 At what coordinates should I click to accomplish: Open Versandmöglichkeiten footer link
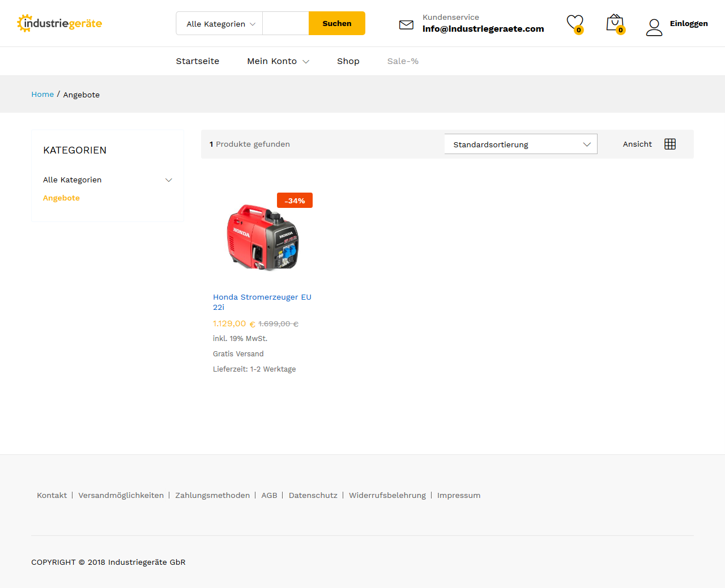click(x=121, y=495)
